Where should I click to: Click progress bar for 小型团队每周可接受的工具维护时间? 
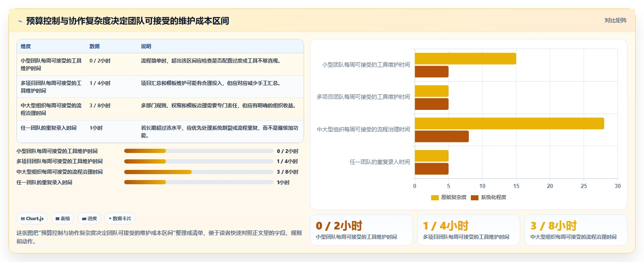coord(199,151)
